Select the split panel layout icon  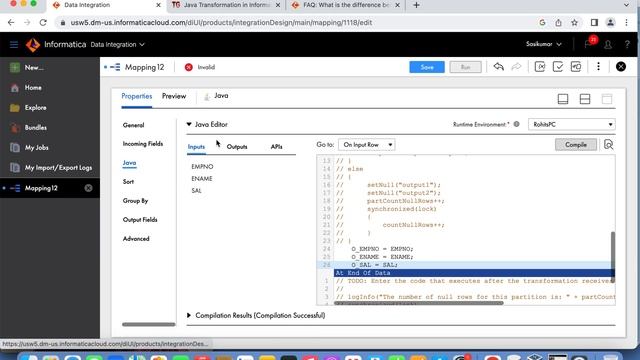tap(585, 99)
